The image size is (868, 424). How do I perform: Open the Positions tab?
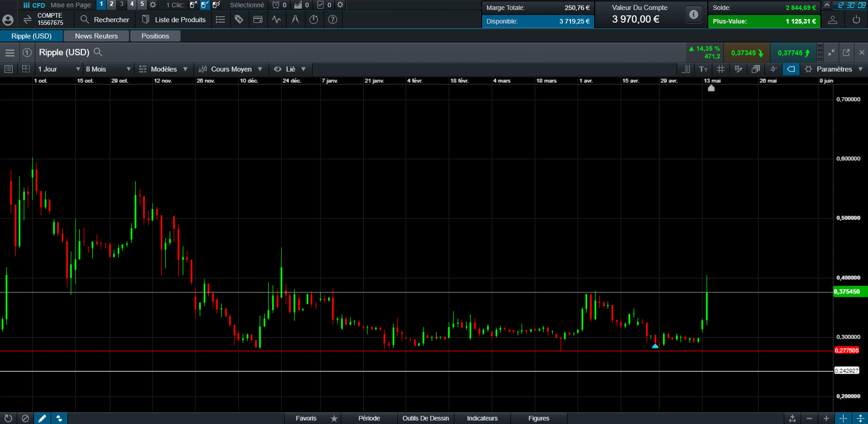(155, 36)
